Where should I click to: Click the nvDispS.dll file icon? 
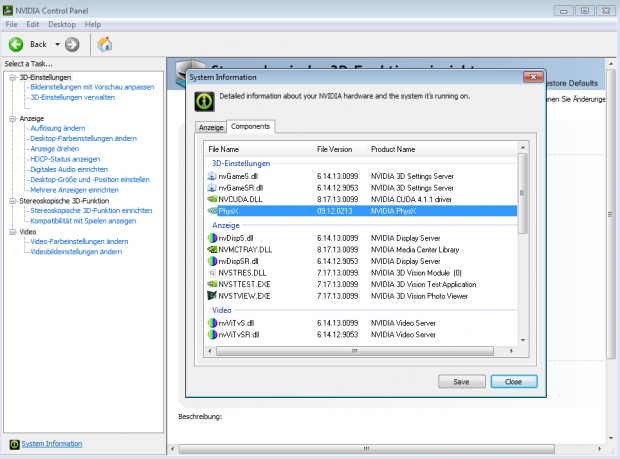click(211, 237)
